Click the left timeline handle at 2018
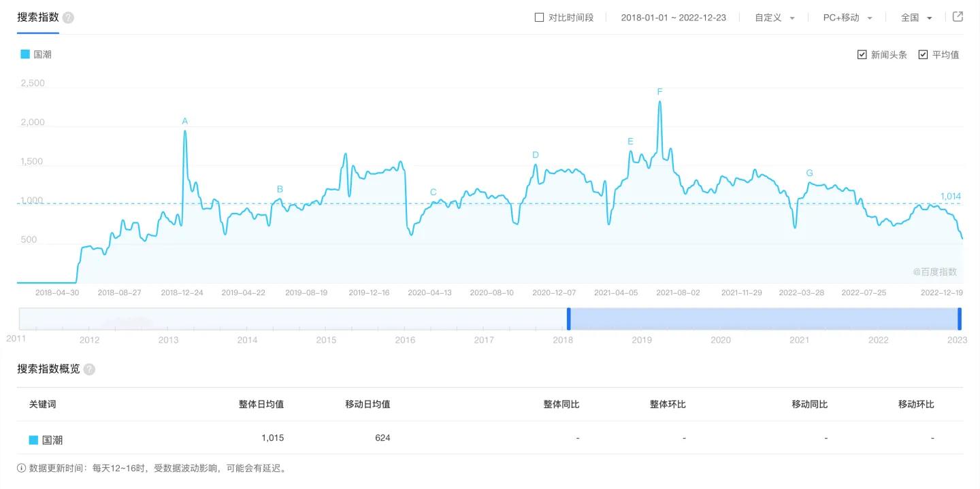The width and height of the screenshot is (980, 489). click(x=569, y=318)
